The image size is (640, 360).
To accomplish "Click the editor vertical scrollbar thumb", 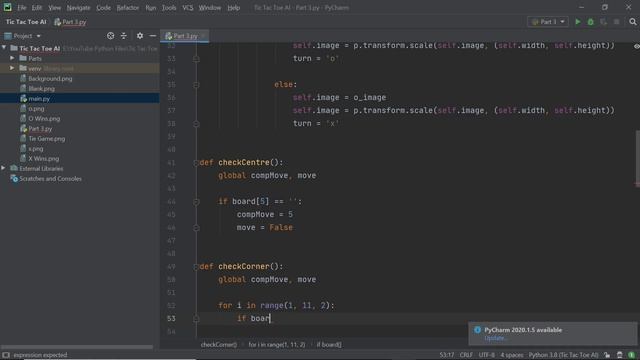I will click(x=637, y=157).
